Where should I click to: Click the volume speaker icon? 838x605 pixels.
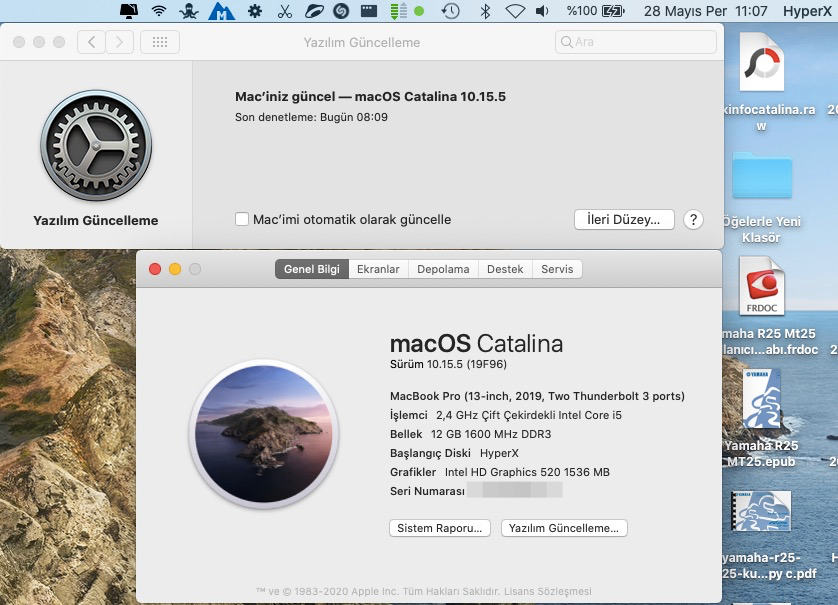click(542, 12)
